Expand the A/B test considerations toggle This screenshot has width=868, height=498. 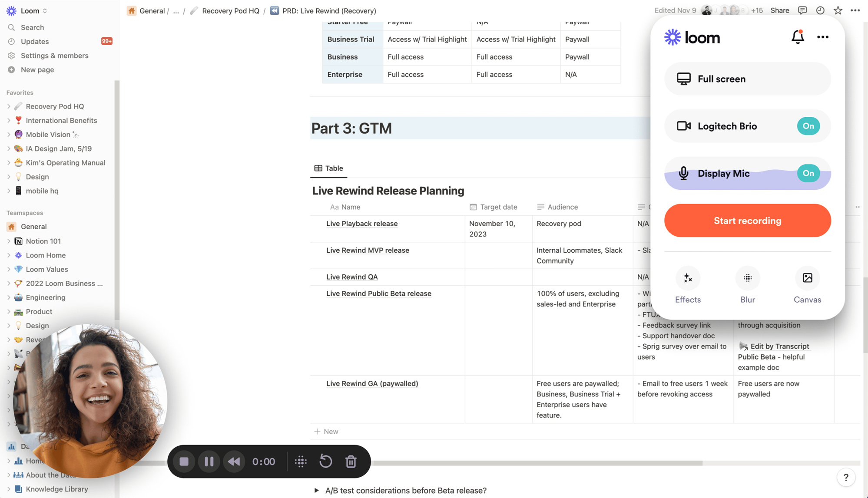coord(317,491)
